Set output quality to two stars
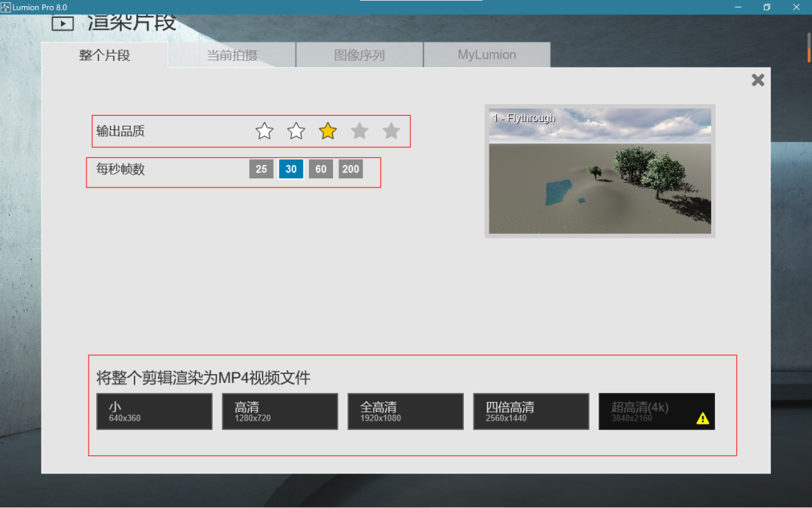Image resolution: width=812 pixels, height=508 pixels. tap(296, 131)
